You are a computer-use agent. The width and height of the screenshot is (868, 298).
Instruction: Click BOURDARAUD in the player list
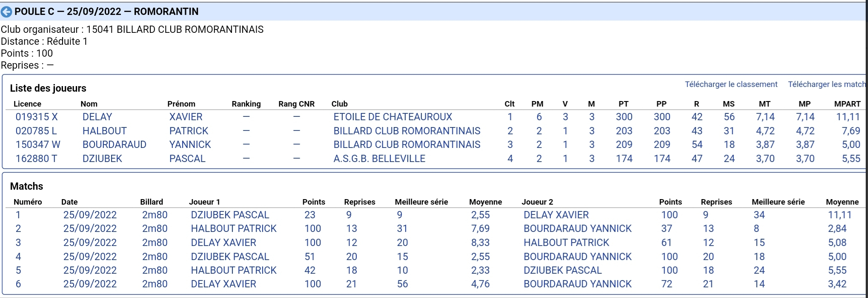(x=114, y=145)
